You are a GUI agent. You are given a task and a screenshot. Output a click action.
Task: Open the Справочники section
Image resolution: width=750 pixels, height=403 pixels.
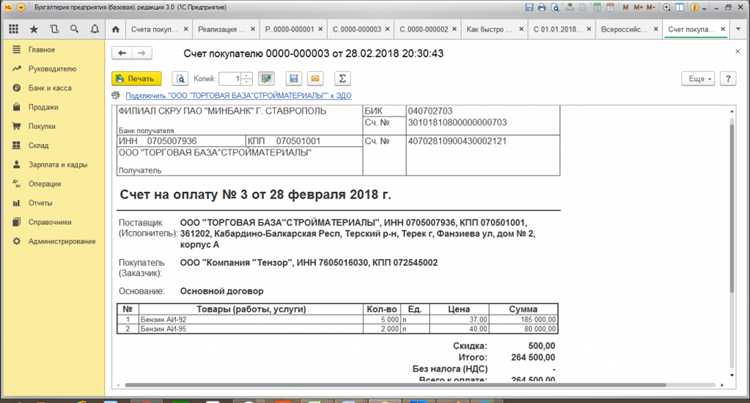pos(53,222)
